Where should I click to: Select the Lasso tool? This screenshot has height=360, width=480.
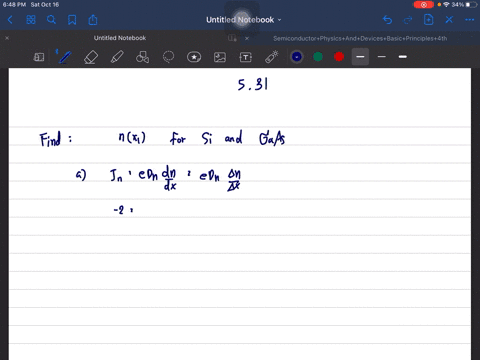point(168,57)
